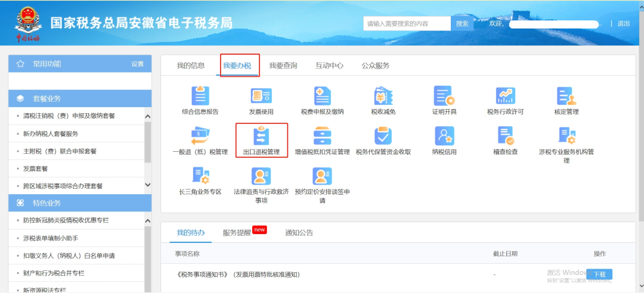Click 国家税务总局安徽省电子税务局 title
The width and height of the screenshot is (644, 293).
pyautogui.click(x=141, y=23)
